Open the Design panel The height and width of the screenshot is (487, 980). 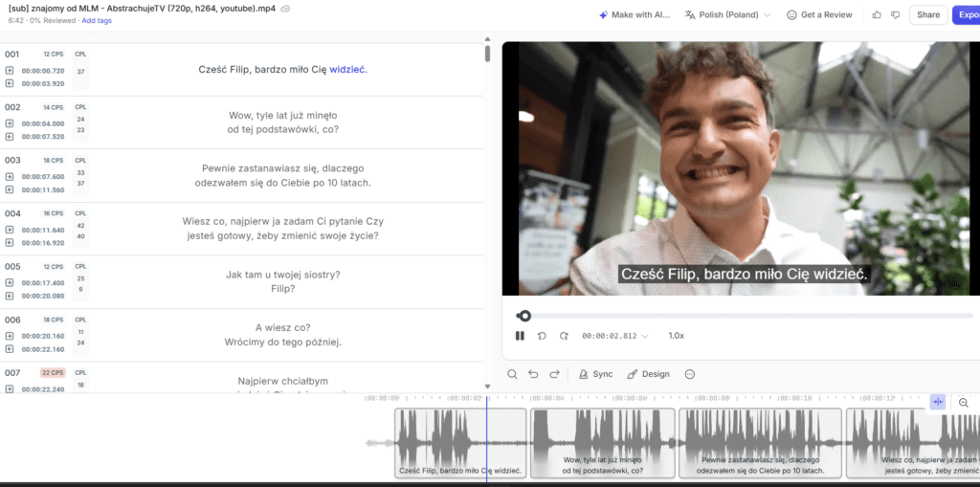point(648,374)
